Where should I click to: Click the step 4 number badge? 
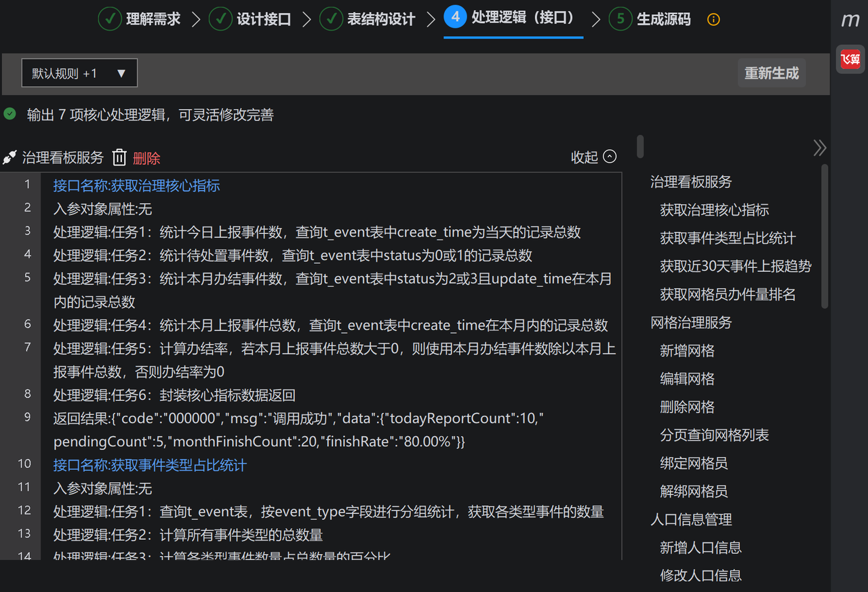(455, 17)
